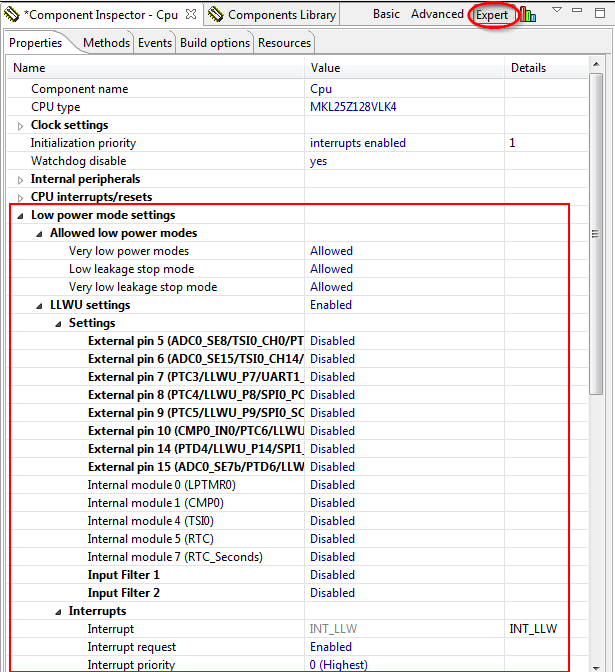Switch to Advanced view mode
The height and width of the screenshot is (672, 615).
[x=437, y=14]
